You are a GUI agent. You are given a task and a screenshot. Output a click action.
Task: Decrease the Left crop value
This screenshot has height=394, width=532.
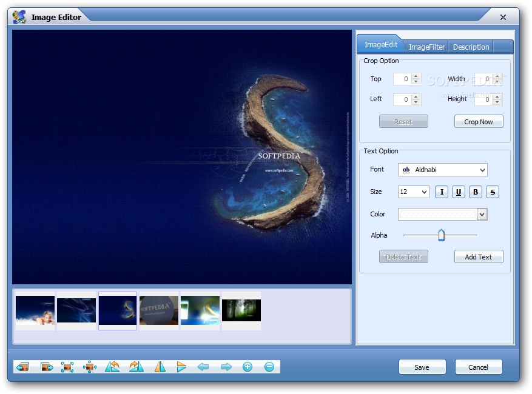coord(416,102)
